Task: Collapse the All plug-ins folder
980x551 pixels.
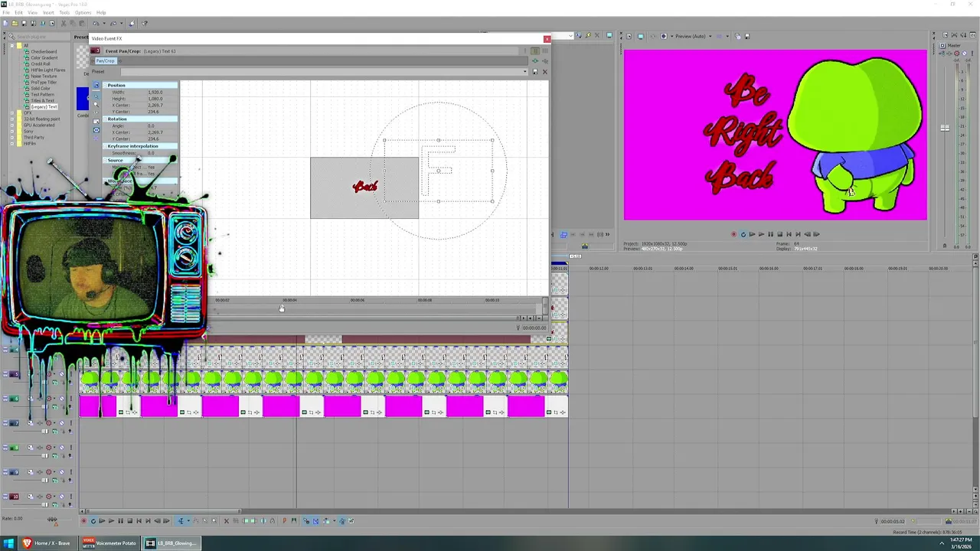Action: [12, 45]
